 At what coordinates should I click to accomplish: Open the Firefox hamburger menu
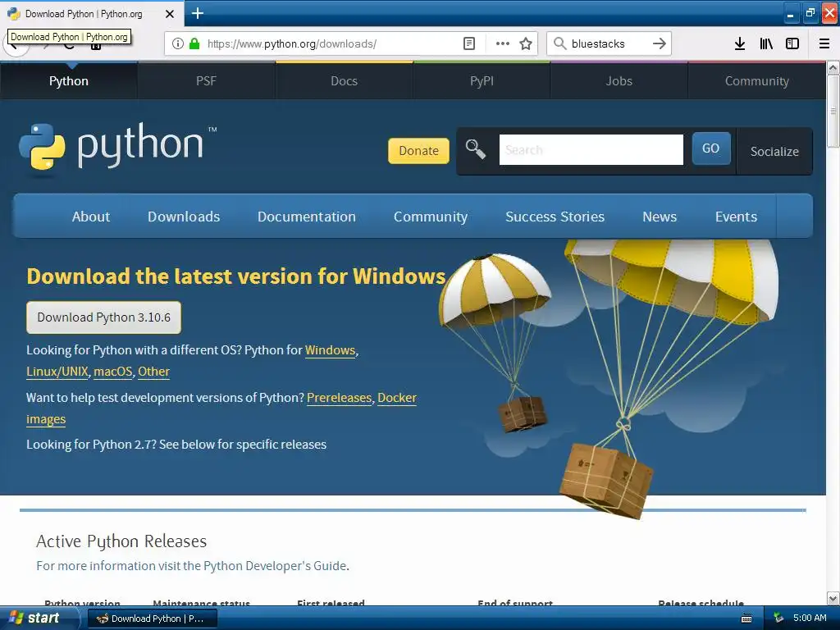824,43
